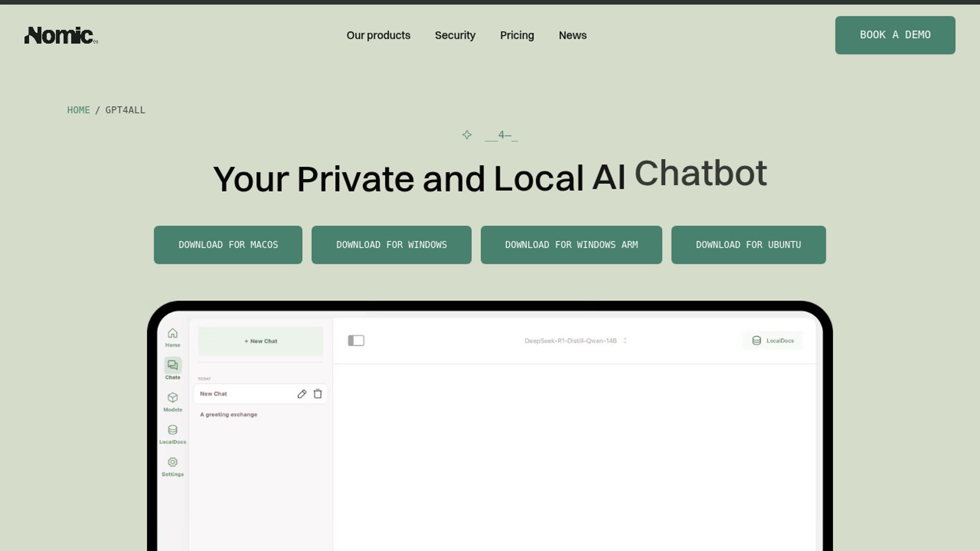The width and height of the screenshot is (980, 551).
Task: Click the sparkle star icon above the headline
Action: 467,135
